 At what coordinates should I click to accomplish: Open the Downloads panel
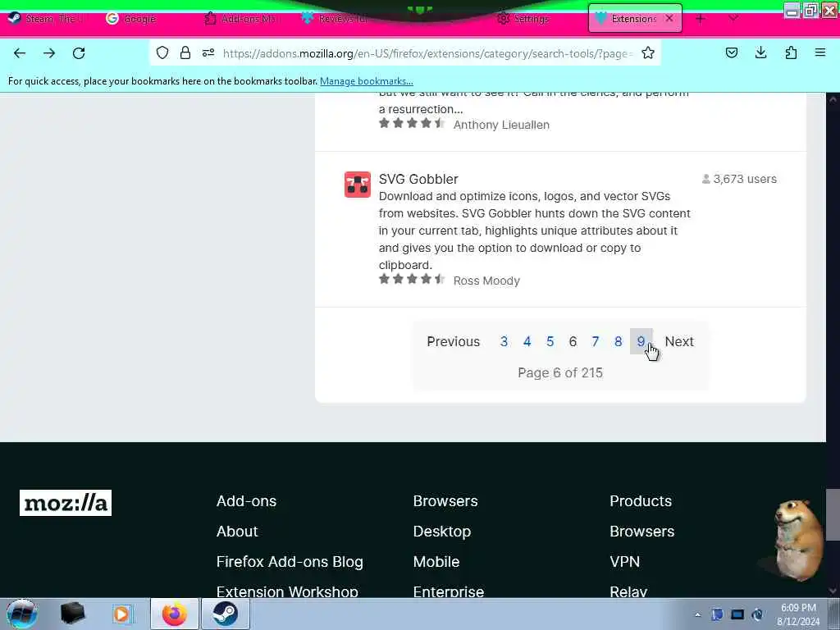760,52
